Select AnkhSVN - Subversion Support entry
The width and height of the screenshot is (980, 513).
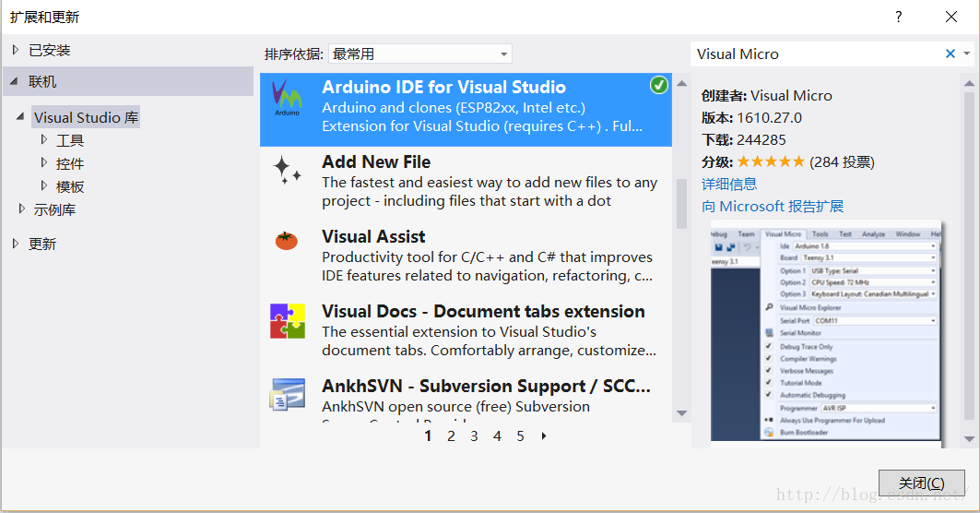[466, 398]
